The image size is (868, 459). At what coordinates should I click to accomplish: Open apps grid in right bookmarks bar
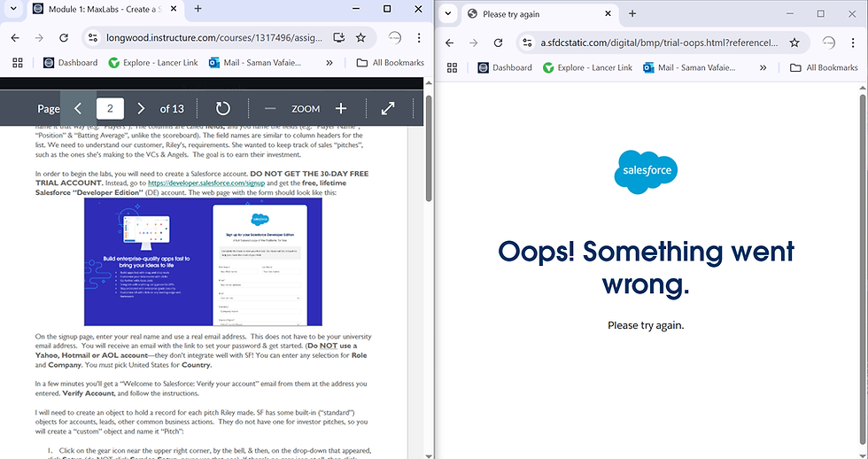[453, 67]
